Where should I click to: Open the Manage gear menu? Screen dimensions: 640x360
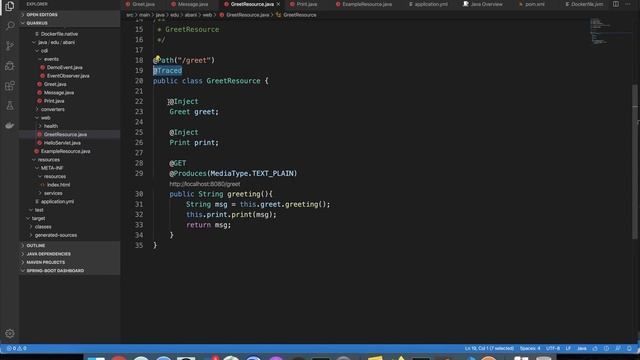pos(10,333)
